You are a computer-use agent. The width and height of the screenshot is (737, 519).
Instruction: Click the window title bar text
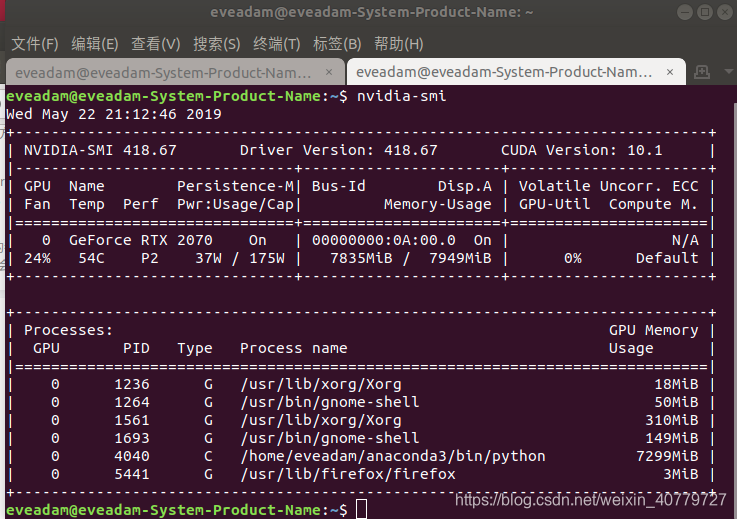371,12
